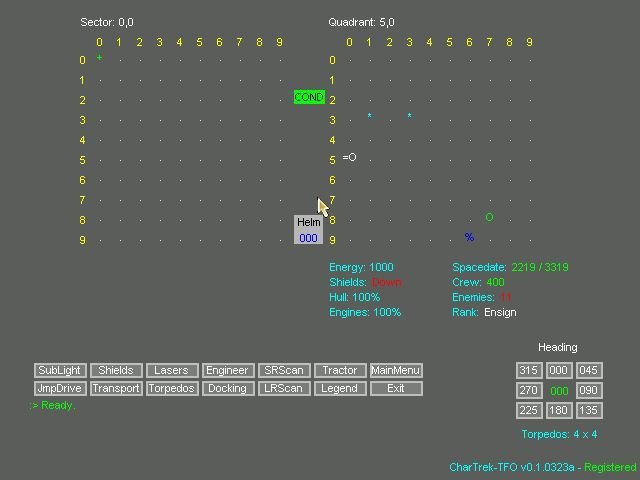Activate the JmpDrive button
The image size is (640, 480).
[x=60, y=388]
